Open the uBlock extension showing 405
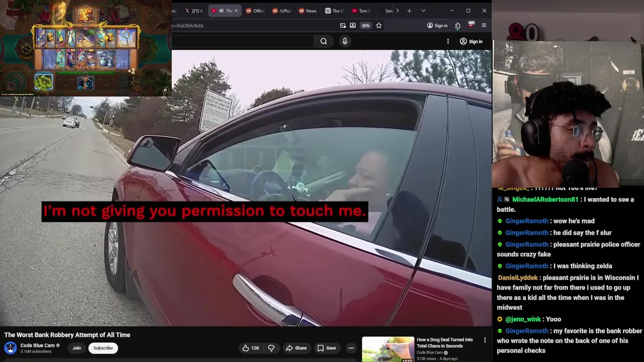The width and height of the screenshot is (644, 362). [471, 25]
